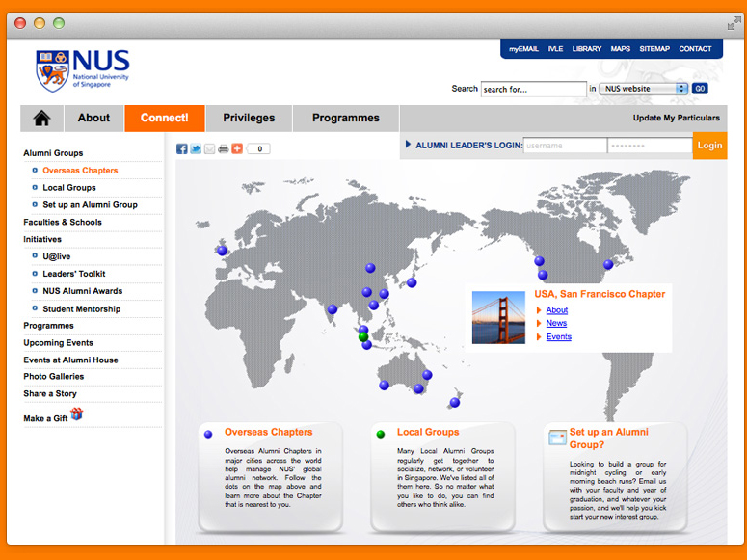Screen dimensions: 747x560
Task: Open Events link for San Francisco Chapter
Action: click(558, 337)
